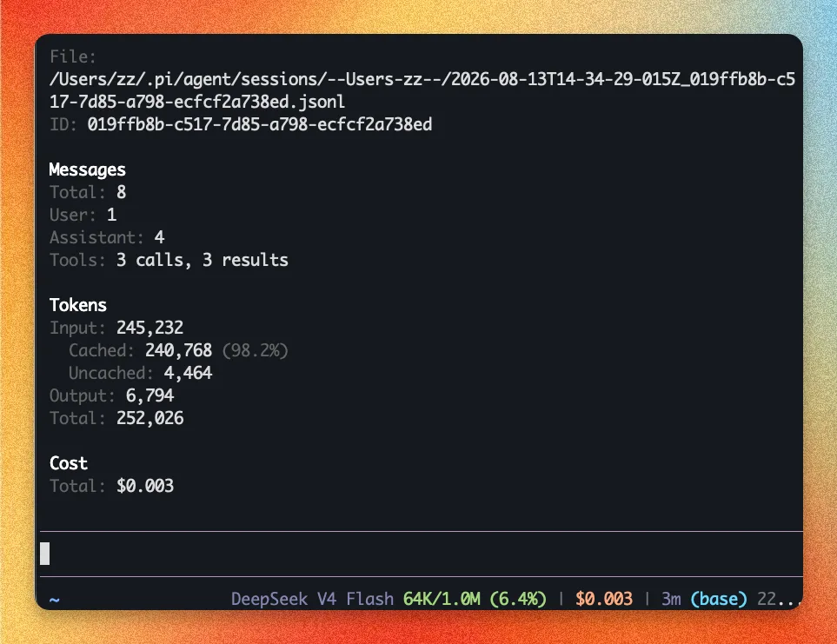Click the Cached tokens value 240,768
The width and height of the screenshot is (837, 644).
click(179, 350)
